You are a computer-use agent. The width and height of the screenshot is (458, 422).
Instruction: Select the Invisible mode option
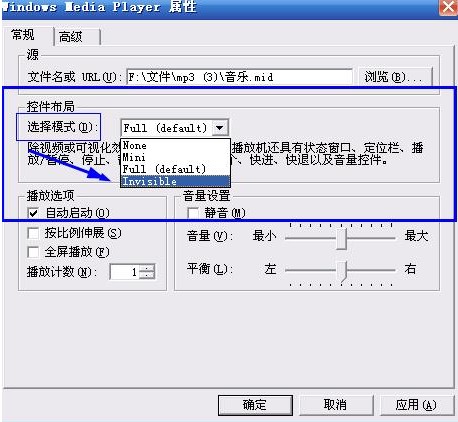(x=175, y=181)
